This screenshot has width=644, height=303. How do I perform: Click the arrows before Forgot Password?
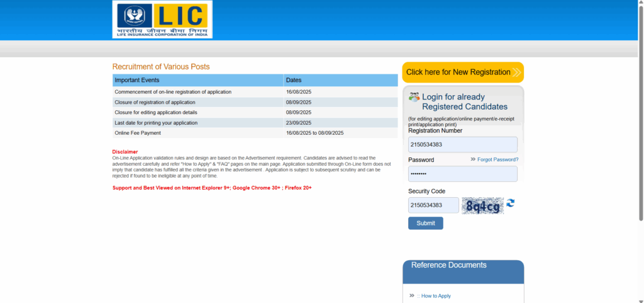tap(473, 159)
